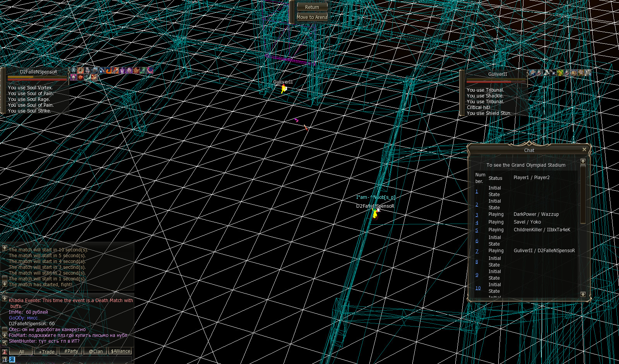This screenshot has height=364, width=619.
Task: Click the red person icon beside the All tab
Action: pyautogui.click(x=5, y=352)
